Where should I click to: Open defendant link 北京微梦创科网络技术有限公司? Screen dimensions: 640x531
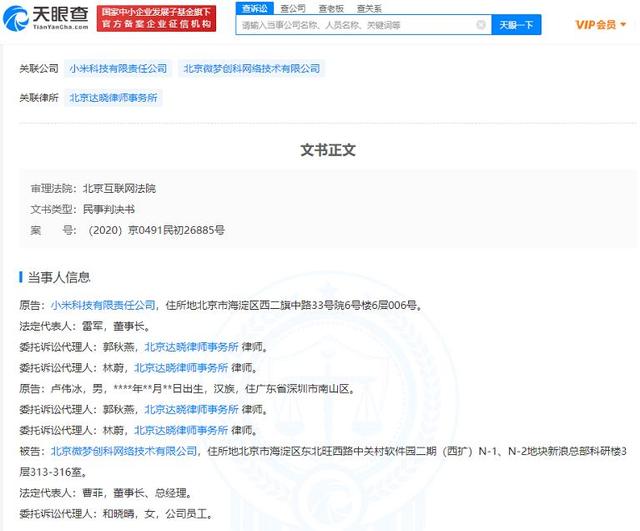click(124, 451)
